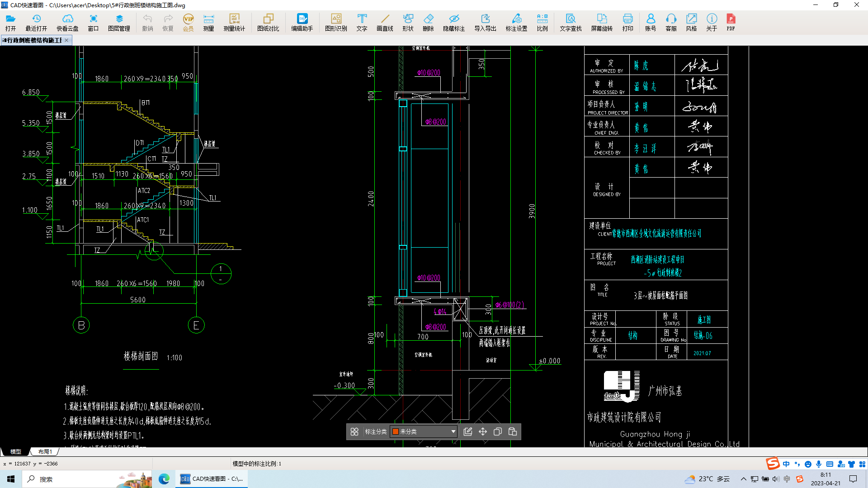Open the notification center
This screenshot has height=488, width=868.
pos(853,479)
